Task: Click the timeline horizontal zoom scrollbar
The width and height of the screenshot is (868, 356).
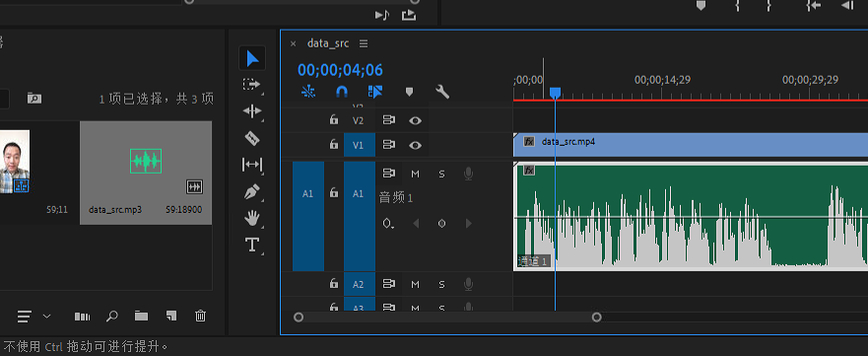Action: [447, 318]
